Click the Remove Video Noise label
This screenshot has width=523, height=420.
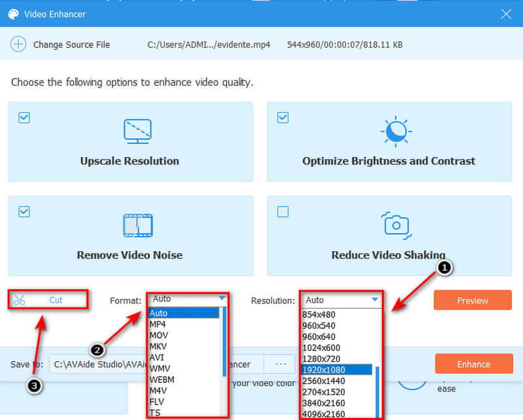[129, 255]
